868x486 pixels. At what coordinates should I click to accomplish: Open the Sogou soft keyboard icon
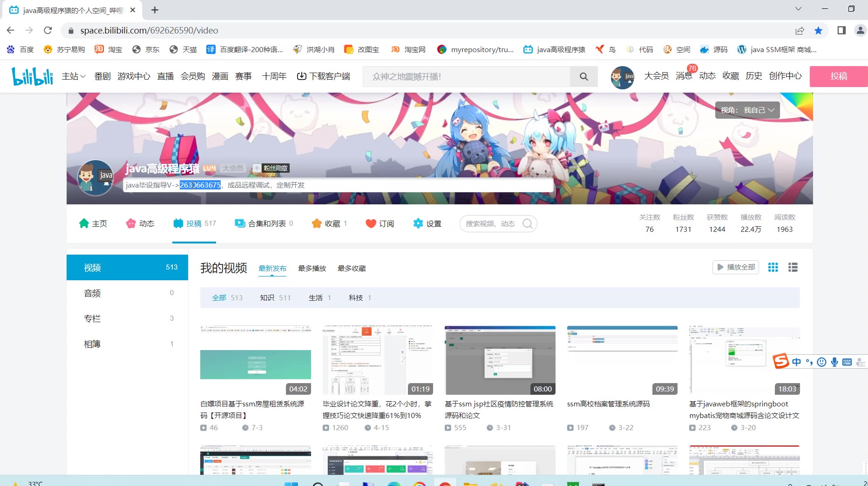(847, 362)
